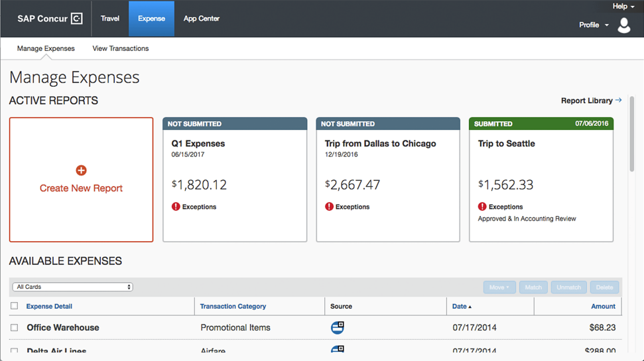Image resolution: width=644 pixels, height=361 pixels.
Task: Click the page vertical scrollbar
Action: (x=631, y=134)
